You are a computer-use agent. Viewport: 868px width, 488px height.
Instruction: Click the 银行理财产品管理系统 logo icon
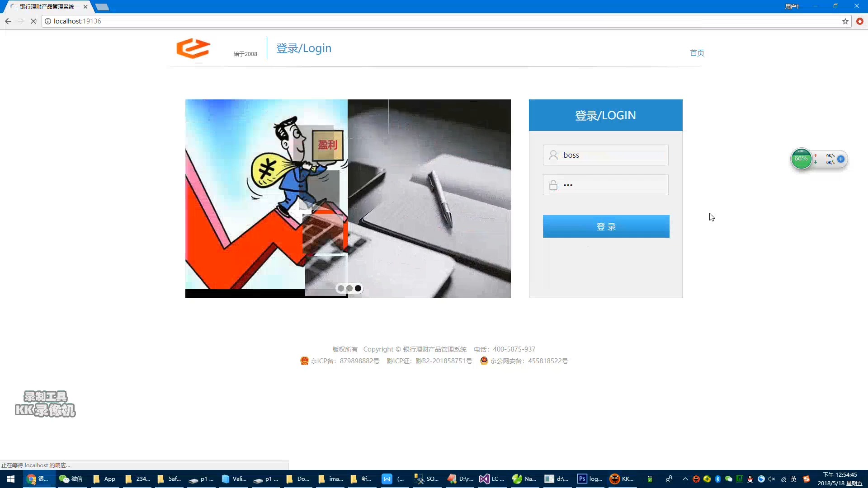click(x=193, y=48)
